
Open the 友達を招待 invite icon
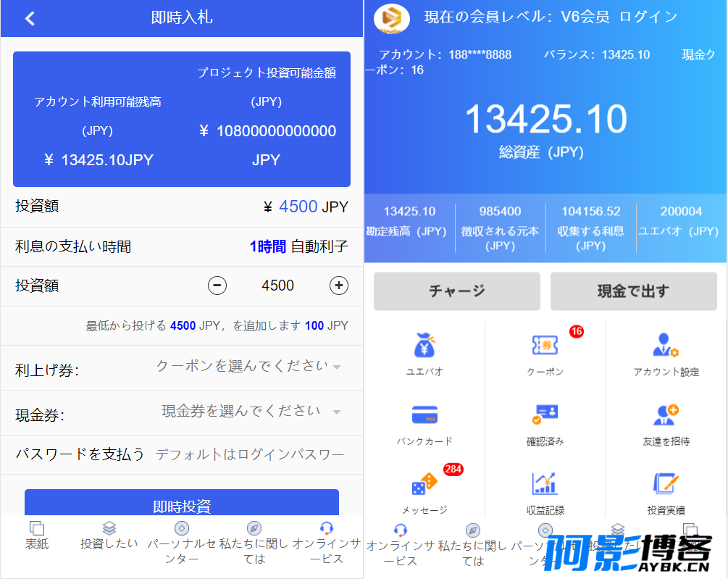click(x=666, y=415)
